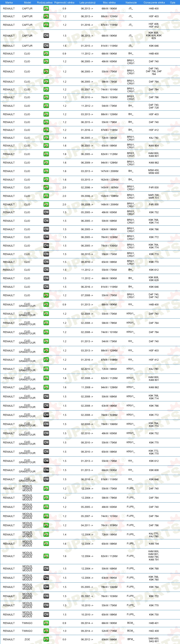This screenshot has height=644, width=180.
Task: Click diesel ON icon in CLIO 05.2005 K9K 752 row
Action: 46,212
